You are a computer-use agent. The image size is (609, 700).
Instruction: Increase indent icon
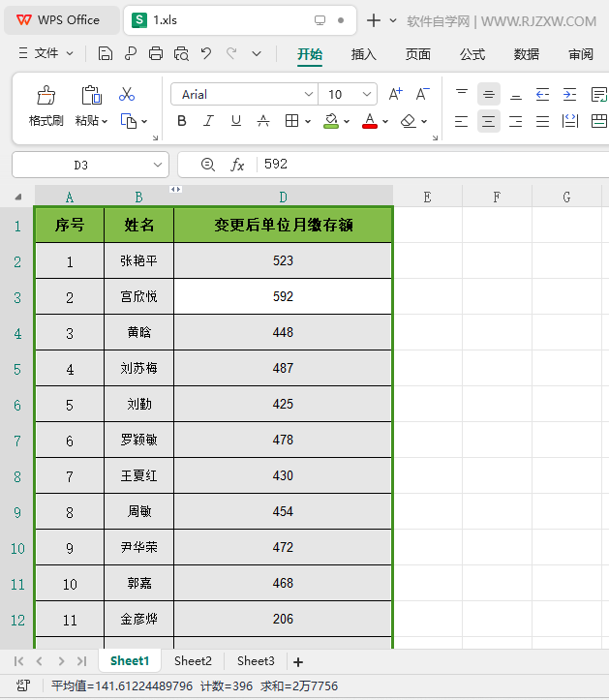pos(569,94)
